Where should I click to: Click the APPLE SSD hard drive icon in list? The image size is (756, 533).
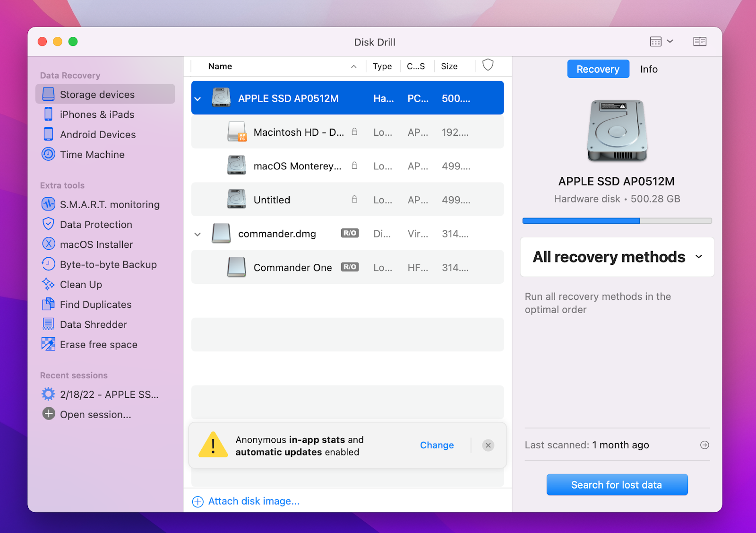coord(221,97)
